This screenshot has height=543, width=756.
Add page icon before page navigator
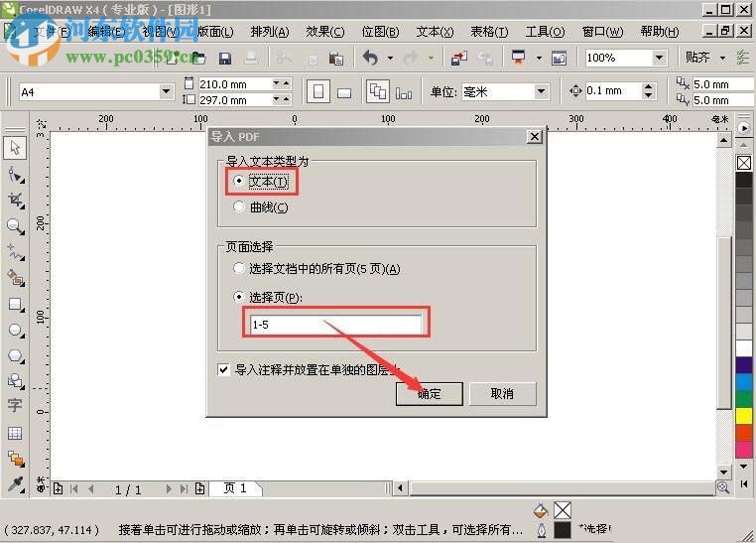click(58, 489)
